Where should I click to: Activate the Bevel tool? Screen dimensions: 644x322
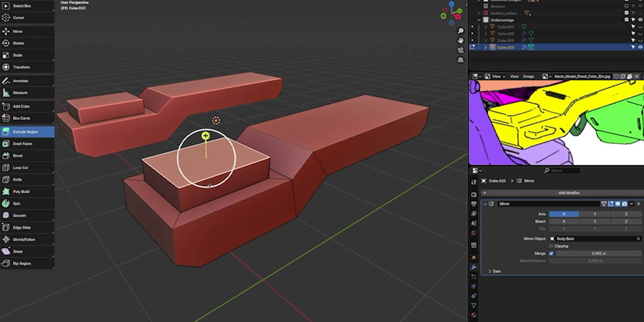[27, 156]
